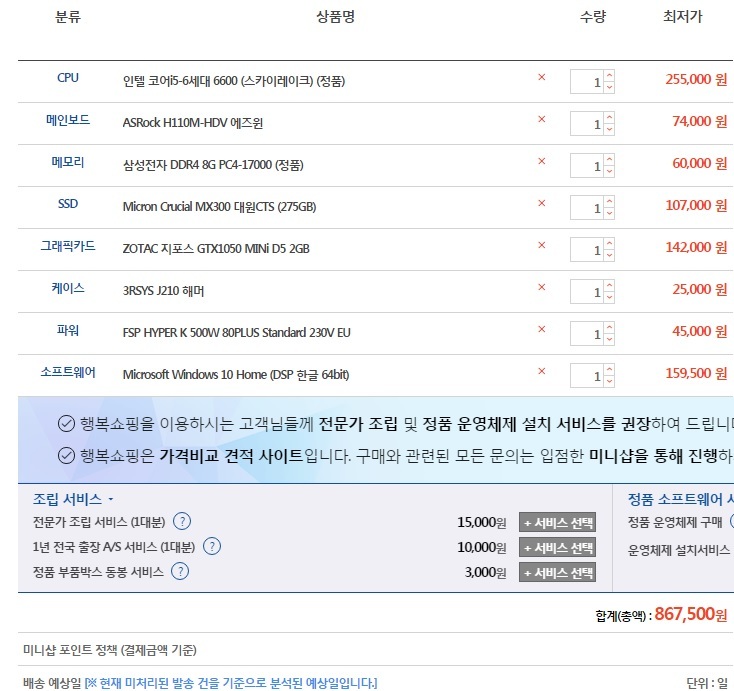Open ASRock H110M-HDV 에즈윈 product name
Viewport: 734px width, 691px height.
(x=193, y=123)
